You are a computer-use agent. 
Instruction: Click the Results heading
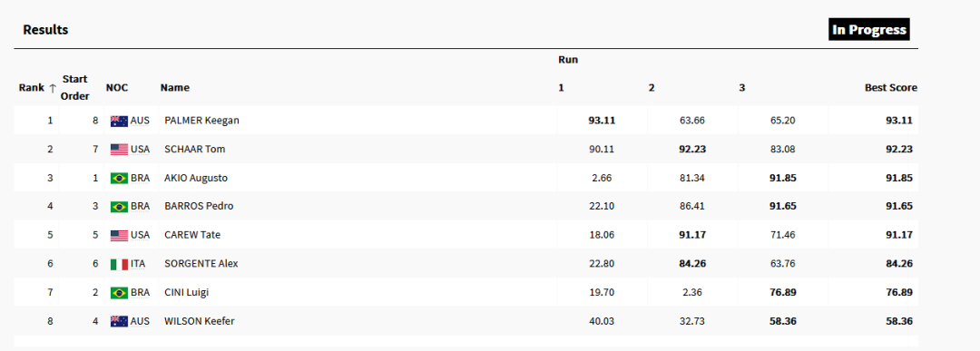tap(45, 29)
